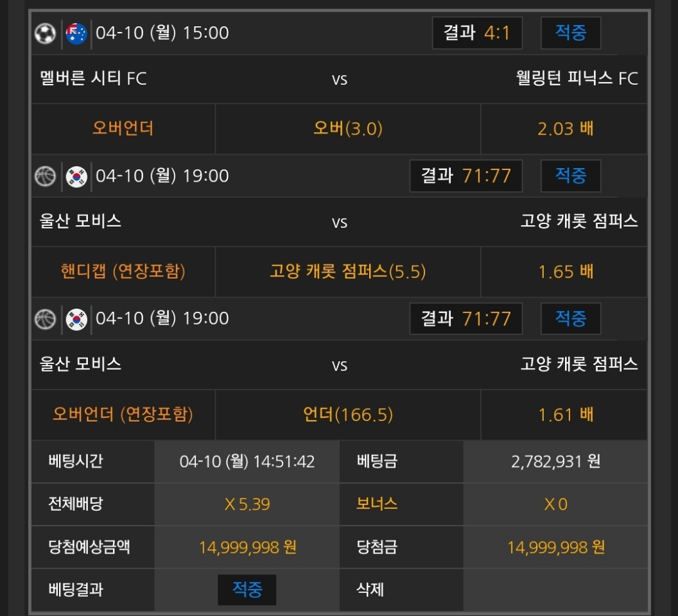Click the Korean flag in the handicap bet's match header
This screenshot has width=678, height=616.
[x=76, y=176]
